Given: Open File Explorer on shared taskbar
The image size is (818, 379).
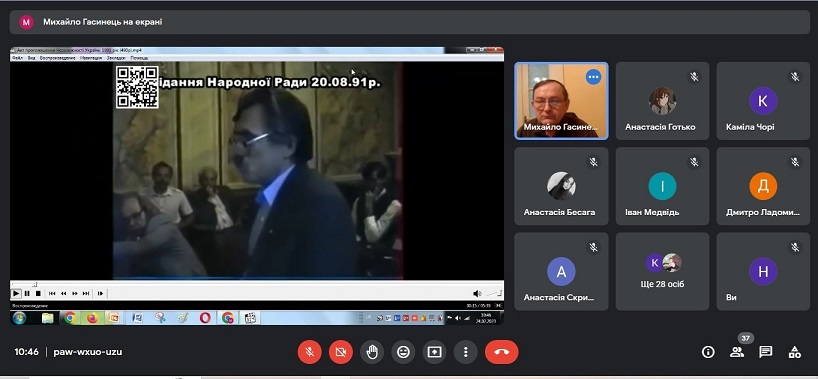Looking at the screenshot, I should 47,318.
